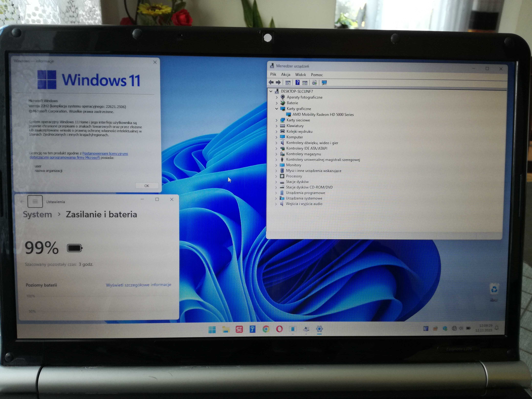Click the Device Manager title bar text
The height and width of the screenshot is (399, 532).
pos(292,66)
